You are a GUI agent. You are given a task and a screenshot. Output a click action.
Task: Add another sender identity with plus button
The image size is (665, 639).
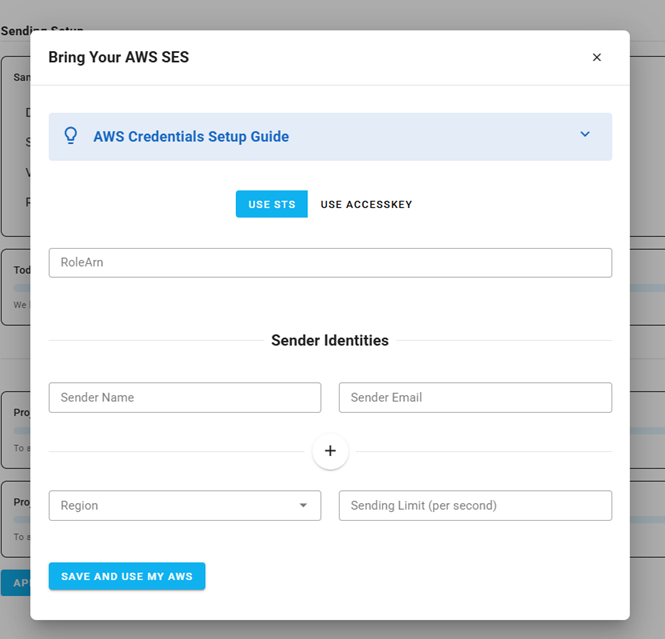point(330,451)
